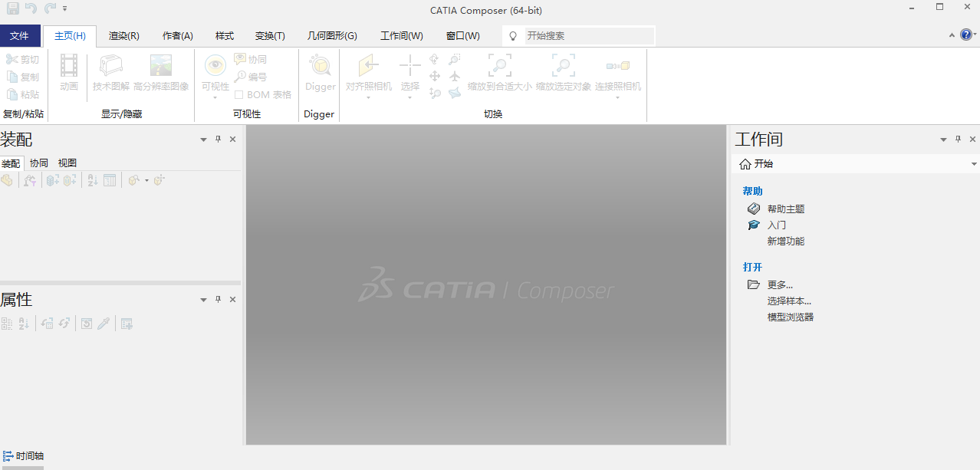Click the 剪切 (Cut) scissors icon
This screenshot has height=470, width=980.
click(x=12, y=59)
